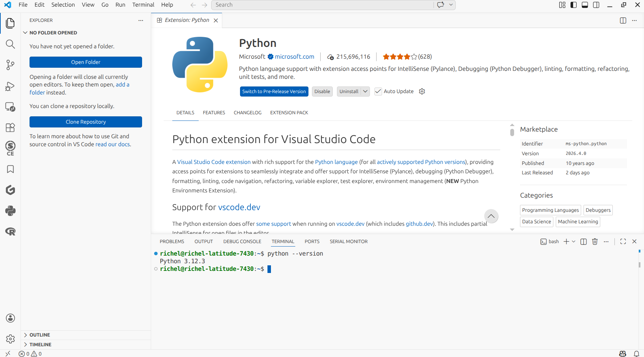Open new terminal profile dropdown arrow

[x=573, y=241]
